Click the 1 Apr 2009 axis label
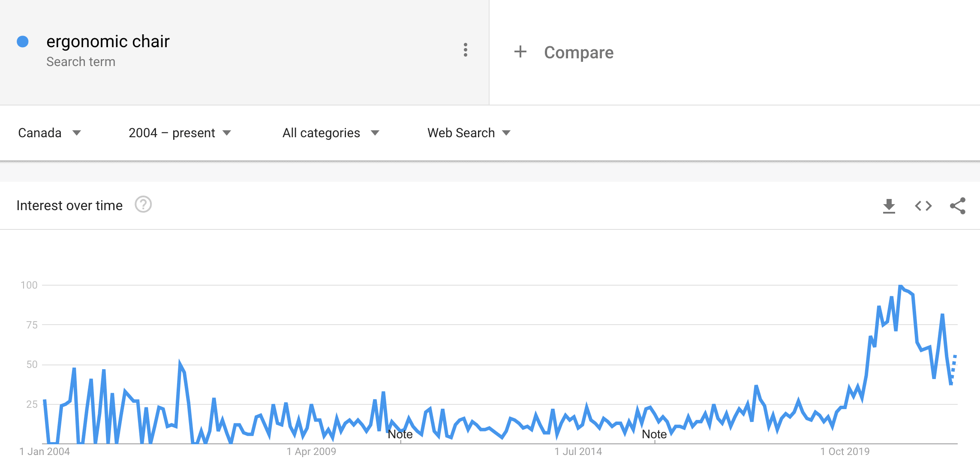Image resolution: width=980 pixels, height=470 pixels. (x=311, y=452)
